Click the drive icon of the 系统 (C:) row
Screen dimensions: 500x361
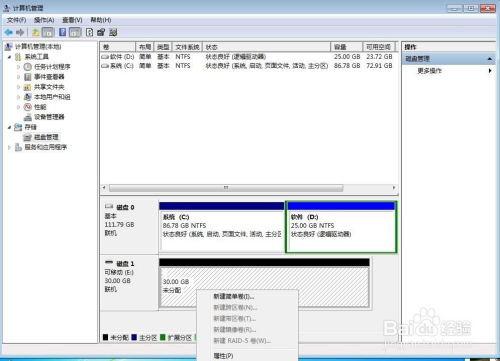[x=105, y=66]
